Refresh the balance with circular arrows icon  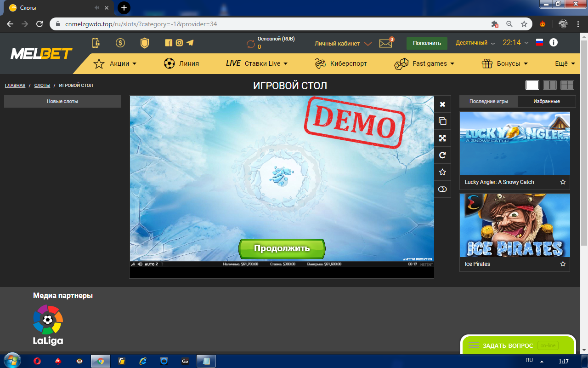[x=251, y=44]
